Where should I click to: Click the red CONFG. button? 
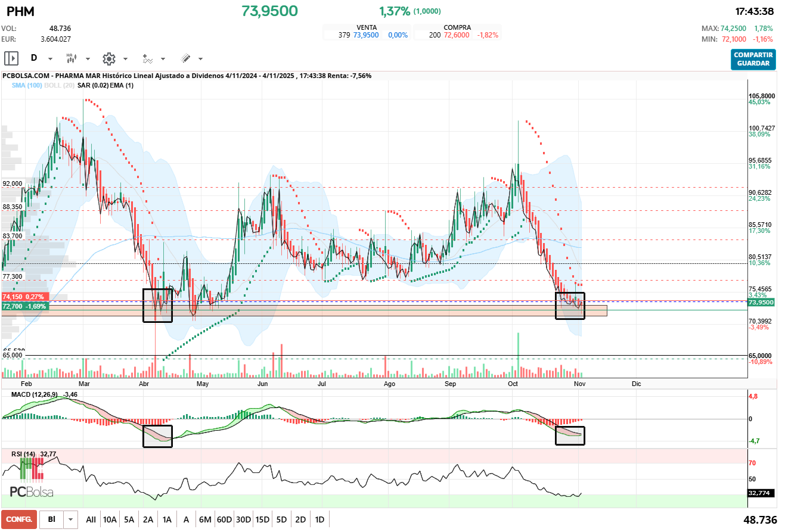click(19, 519)
